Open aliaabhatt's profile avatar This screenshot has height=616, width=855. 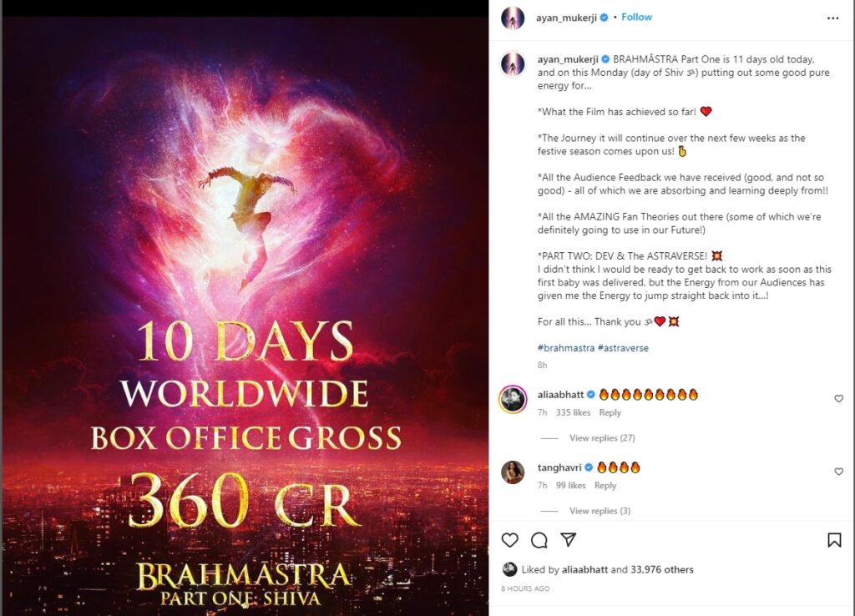513,400
